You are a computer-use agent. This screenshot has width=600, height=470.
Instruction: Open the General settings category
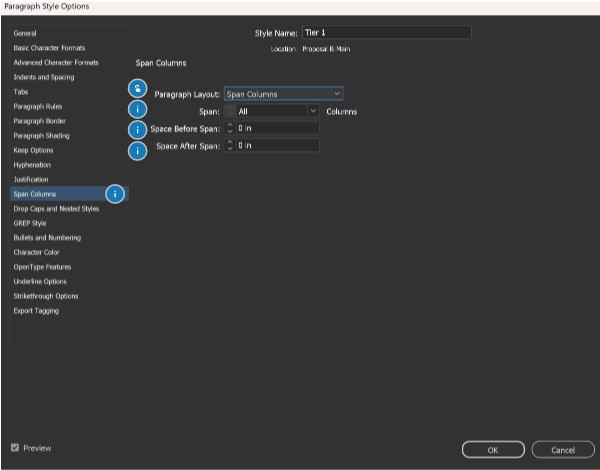point(26,33)
